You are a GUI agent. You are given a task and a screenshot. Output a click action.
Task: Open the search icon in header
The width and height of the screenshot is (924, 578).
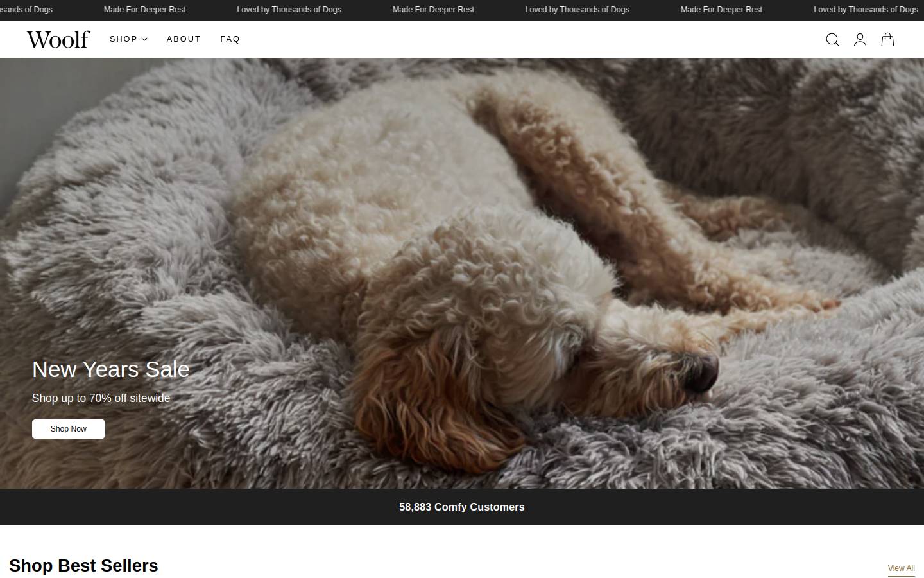832,40
